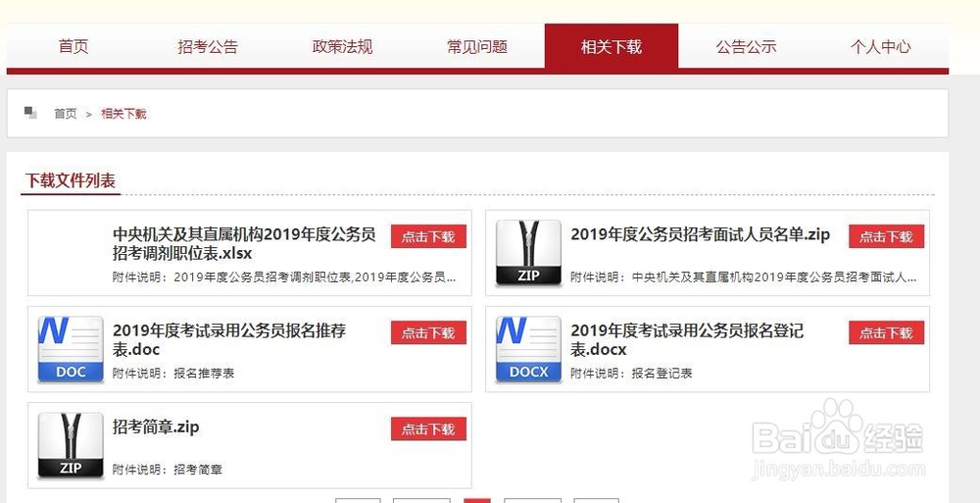Download the 招考简章.zip file
This screenshot has width=980, height=503.
(x=429, y=429)
